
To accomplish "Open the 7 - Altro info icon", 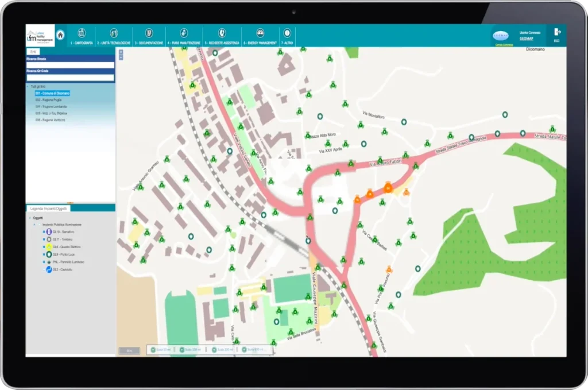I will pos(287,33).
